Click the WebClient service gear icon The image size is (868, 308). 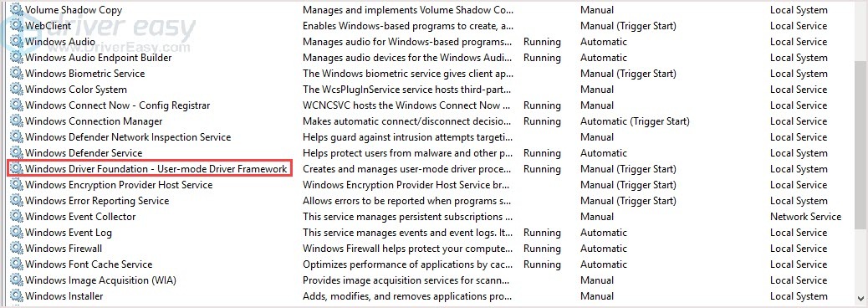pos(18,26)
